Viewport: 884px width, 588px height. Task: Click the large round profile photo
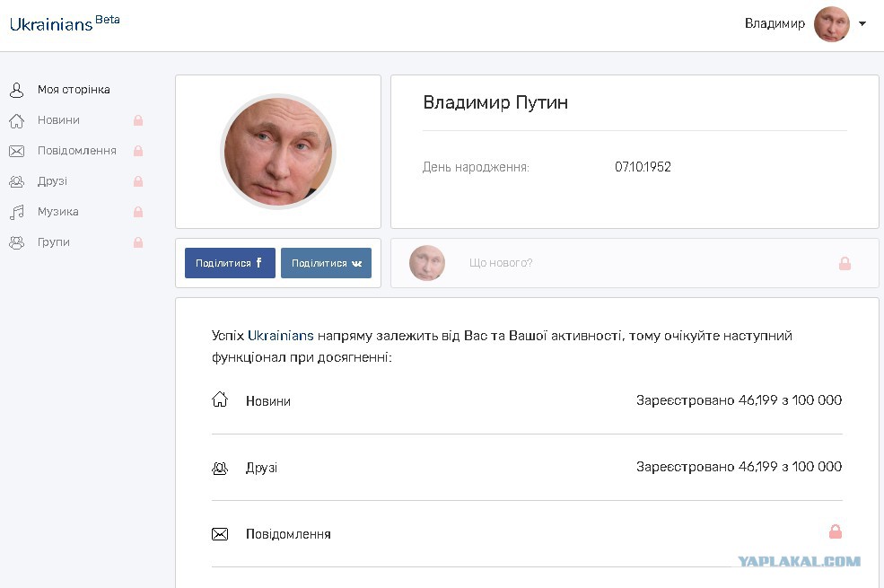click(x=278, y=152)
